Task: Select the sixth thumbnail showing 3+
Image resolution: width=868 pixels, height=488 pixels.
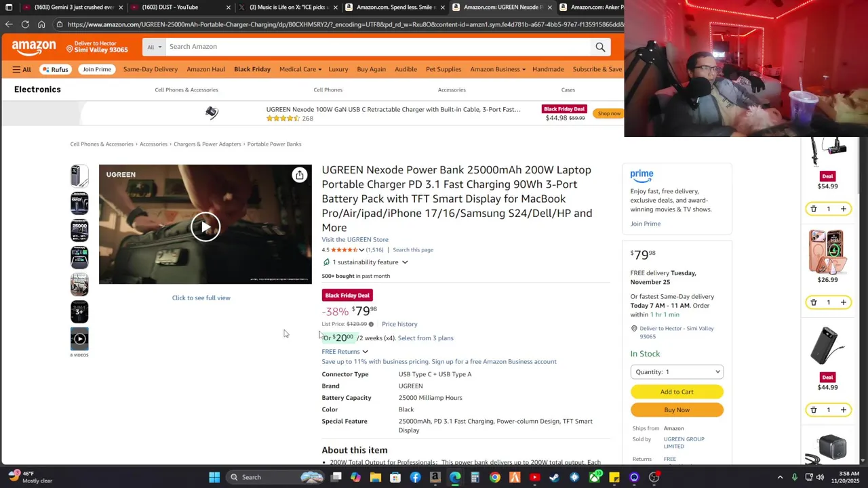Action: coord(79,312)
